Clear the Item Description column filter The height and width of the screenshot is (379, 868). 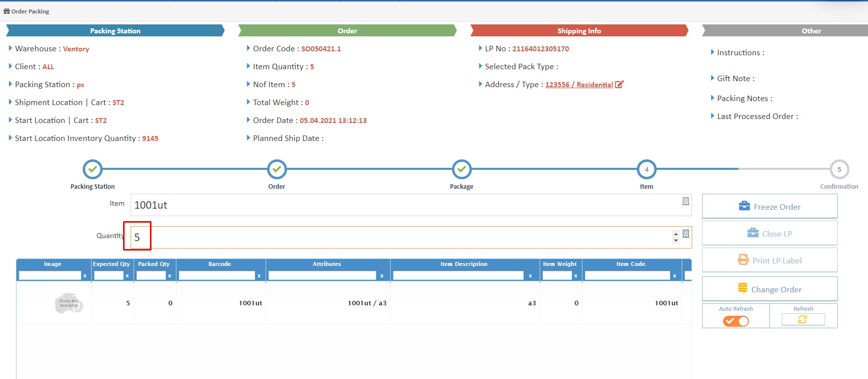tap(530, 276)
